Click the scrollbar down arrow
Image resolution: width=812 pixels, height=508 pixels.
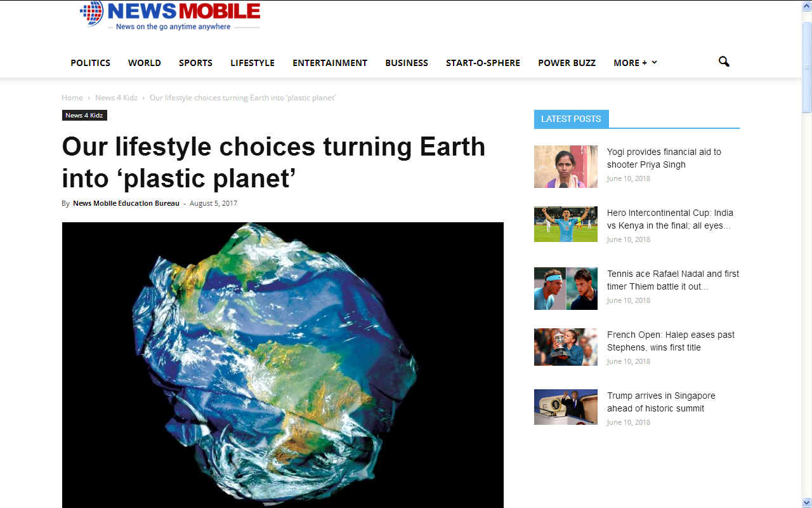(806, 502)
